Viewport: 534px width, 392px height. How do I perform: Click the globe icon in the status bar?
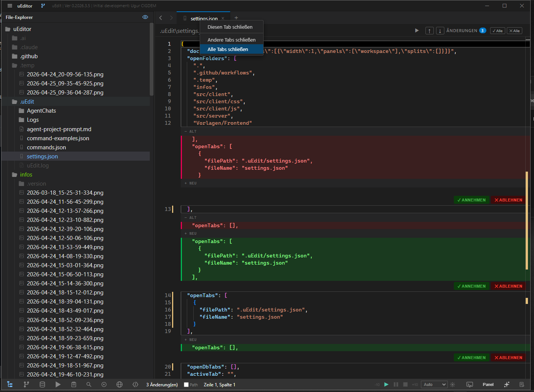coord(120,384)
